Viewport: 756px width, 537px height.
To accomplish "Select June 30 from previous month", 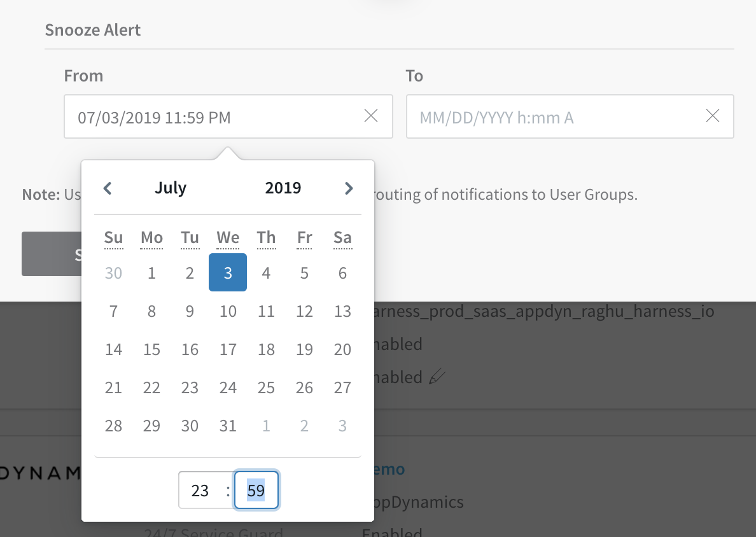I will click(x=113, y=273).
